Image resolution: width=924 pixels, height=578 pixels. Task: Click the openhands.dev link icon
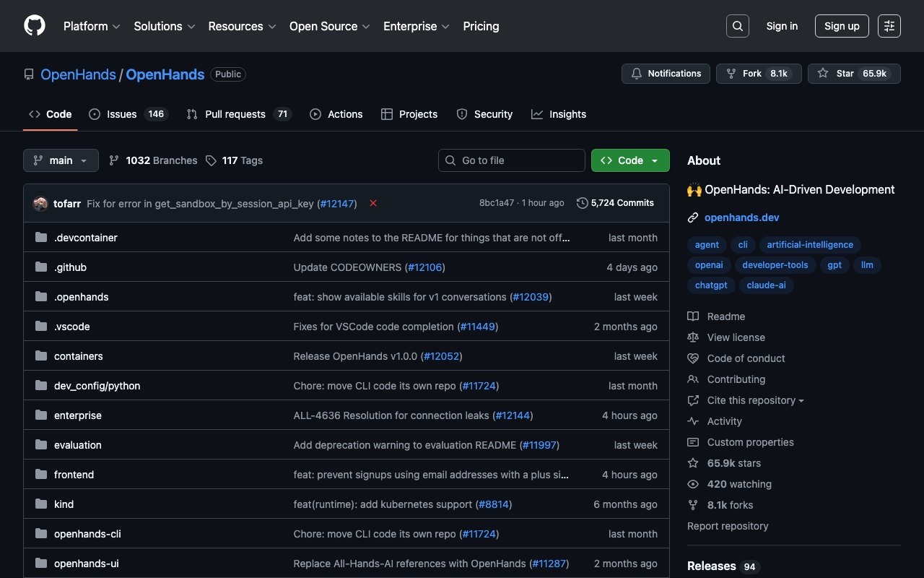[693, 217]
